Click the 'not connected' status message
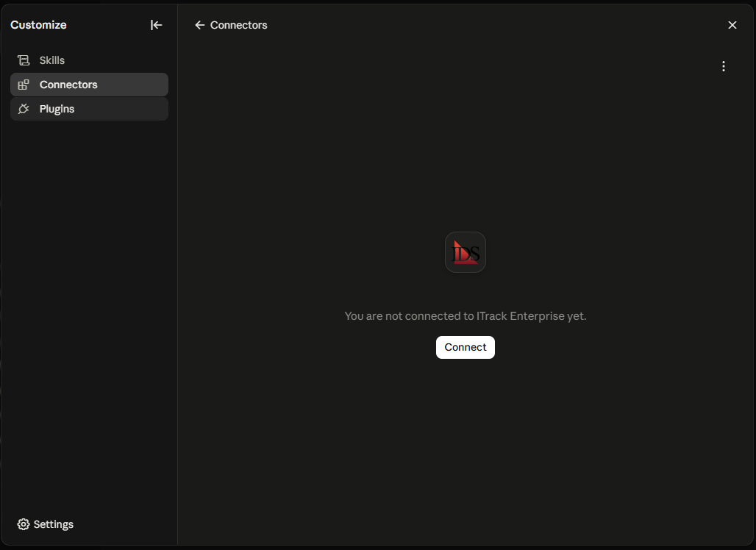Image resolution: width=756 pixels, height=550 pixels. point(466,316)
